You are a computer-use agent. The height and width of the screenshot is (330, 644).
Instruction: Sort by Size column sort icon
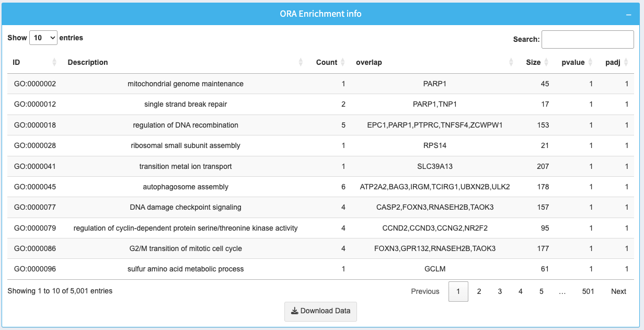coord(546,62)
